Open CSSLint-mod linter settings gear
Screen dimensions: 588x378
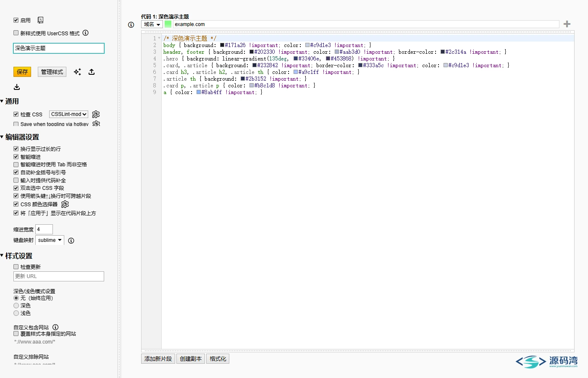point(96,114)
